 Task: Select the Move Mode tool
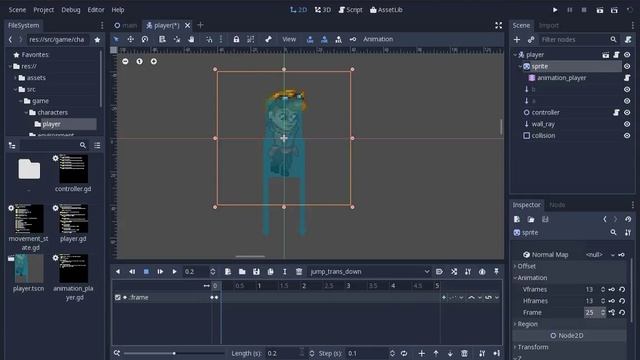pyautogui.click(x=130, y=39)
